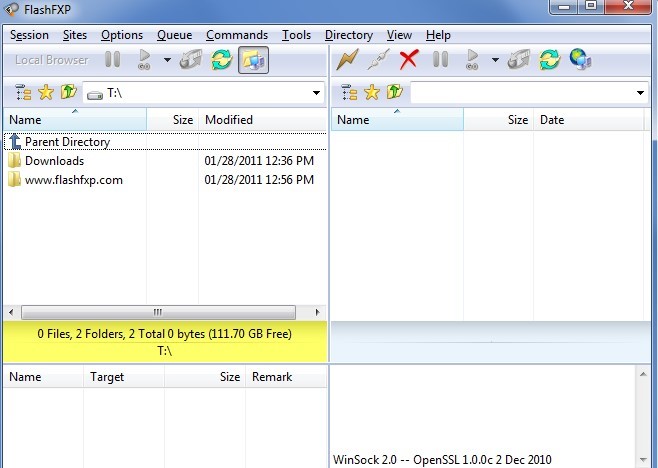Switch remote pane using globe icon
Image resolution: width=658 pixels, height=468 pixels.
580,60
